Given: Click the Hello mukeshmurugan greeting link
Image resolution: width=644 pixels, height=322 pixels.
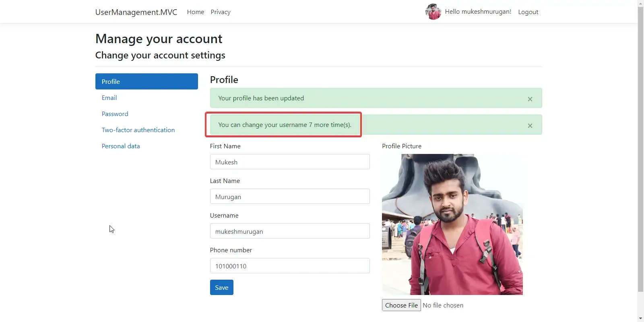Looking at the screenshot, I should point(478,12).
